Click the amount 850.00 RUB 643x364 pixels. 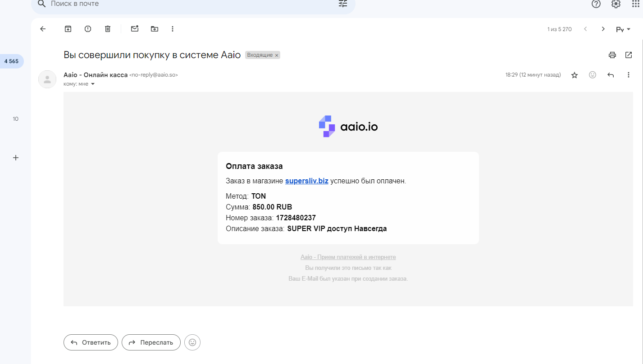click(272, 207)
